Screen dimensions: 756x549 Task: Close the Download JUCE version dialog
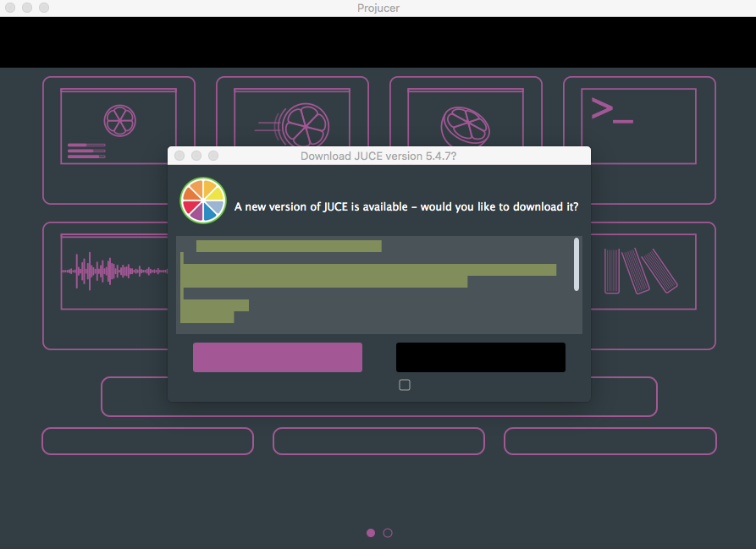[179, 156]
